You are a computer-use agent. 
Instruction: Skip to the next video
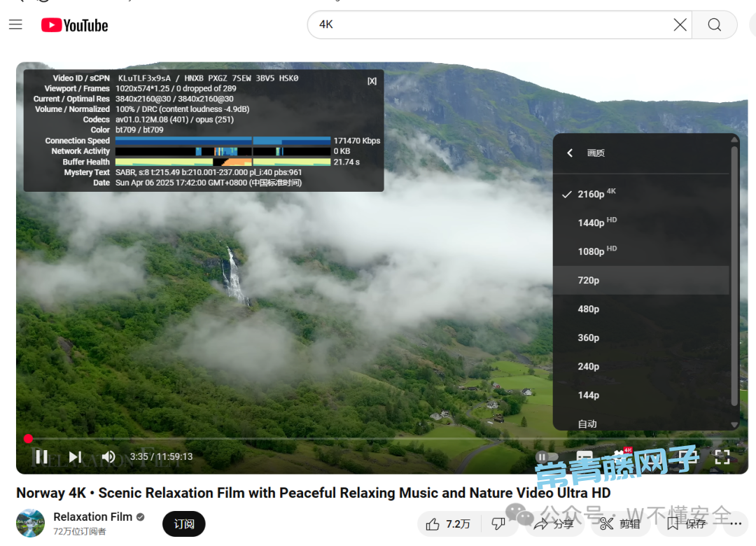[x=76, y=457]
